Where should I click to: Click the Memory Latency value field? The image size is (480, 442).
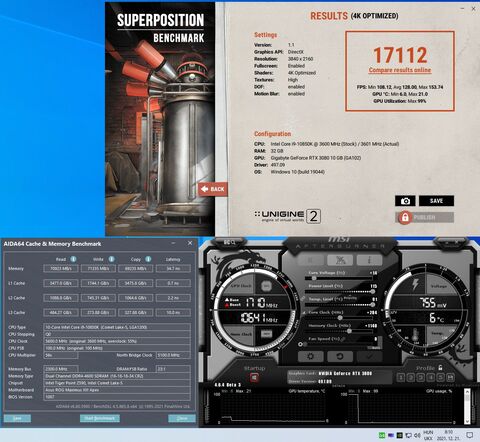173,268
